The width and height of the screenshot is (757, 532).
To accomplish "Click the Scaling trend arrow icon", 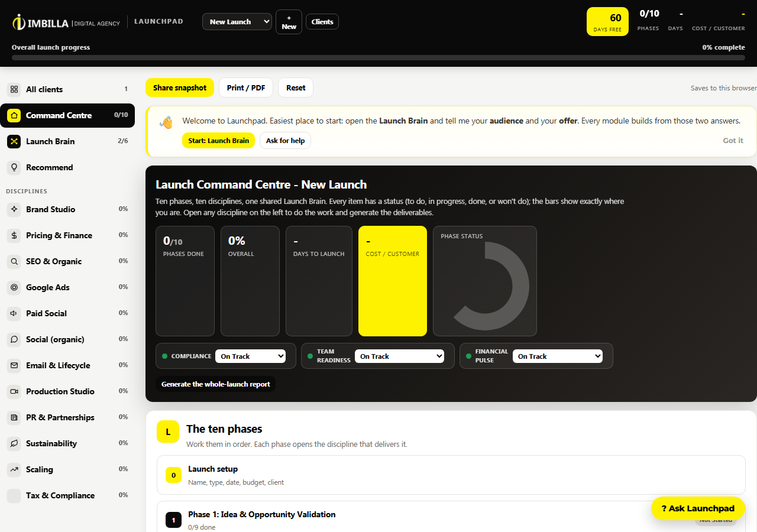I will 14,469.
